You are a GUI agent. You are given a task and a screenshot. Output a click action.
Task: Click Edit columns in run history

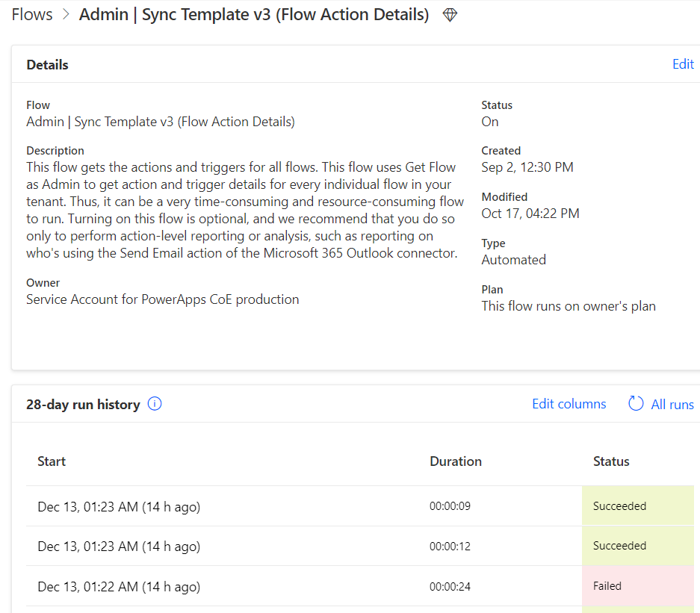569,403
